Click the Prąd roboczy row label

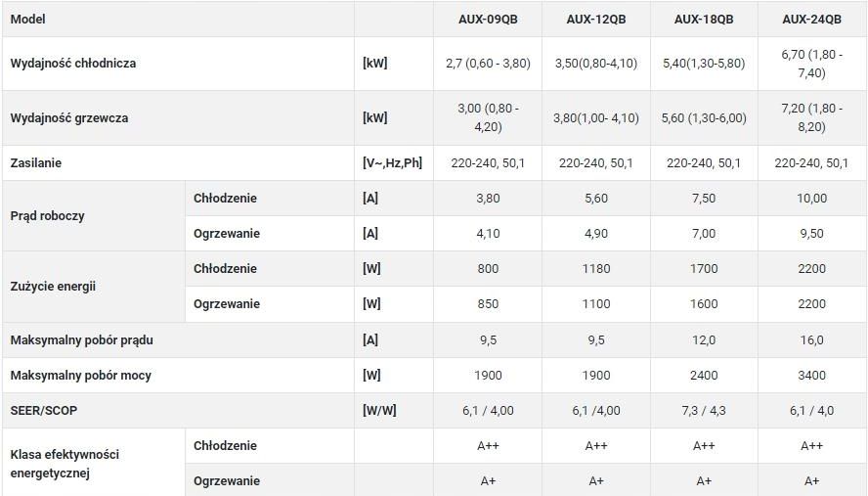click(x=48, y=215)
